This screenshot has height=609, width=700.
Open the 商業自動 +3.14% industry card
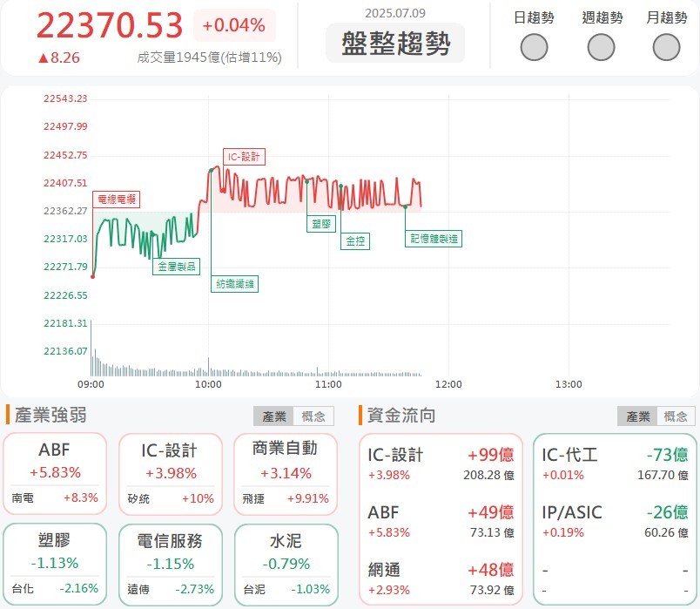286,474
